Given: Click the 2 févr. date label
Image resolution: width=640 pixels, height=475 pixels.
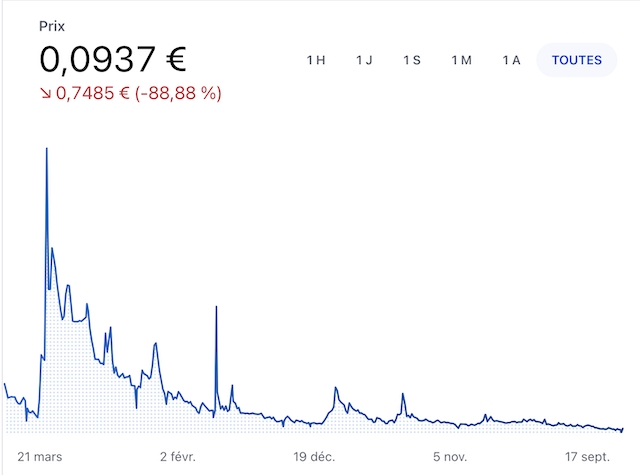Looking at the screenshot, I should point(178,456).
